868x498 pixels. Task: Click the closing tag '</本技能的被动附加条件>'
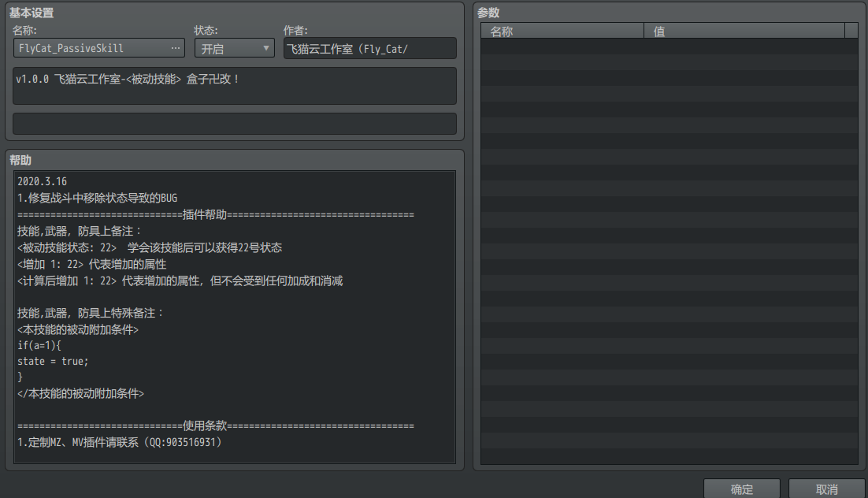[81, 393]
